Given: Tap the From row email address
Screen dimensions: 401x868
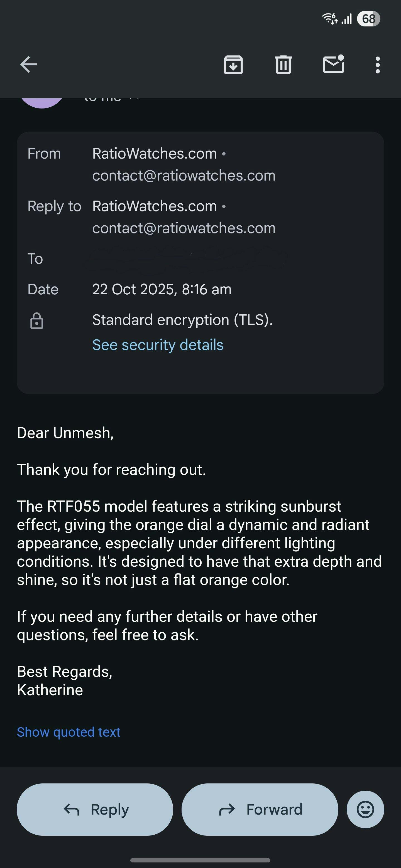Looking at the screenshot, I should 184,176.
